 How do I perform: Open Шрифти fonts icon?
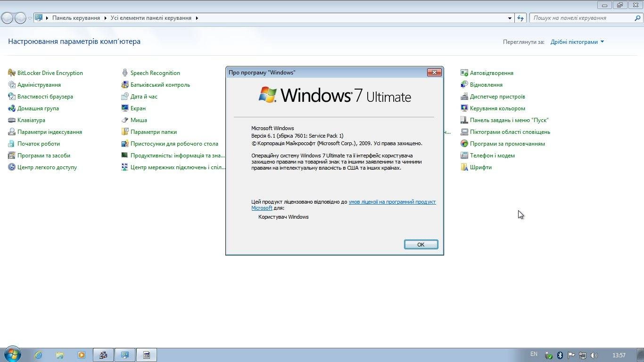464,167
